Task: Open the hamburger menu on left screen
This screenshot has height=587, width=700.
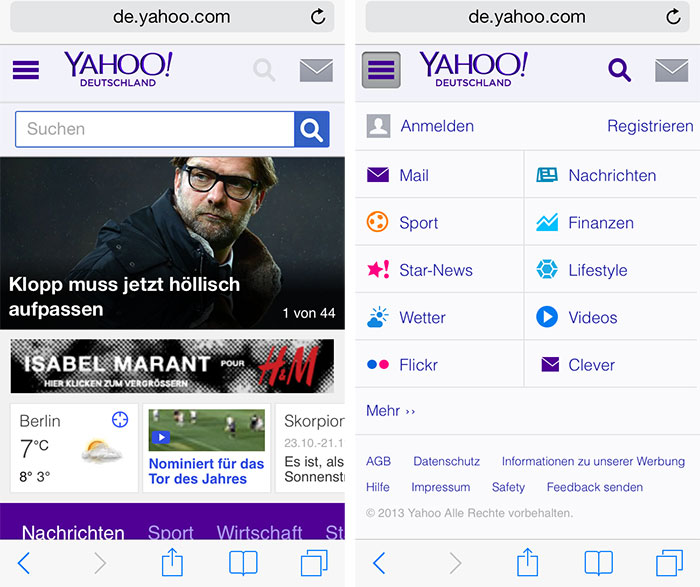Action: pyautogui.click(x=25, y=70)
